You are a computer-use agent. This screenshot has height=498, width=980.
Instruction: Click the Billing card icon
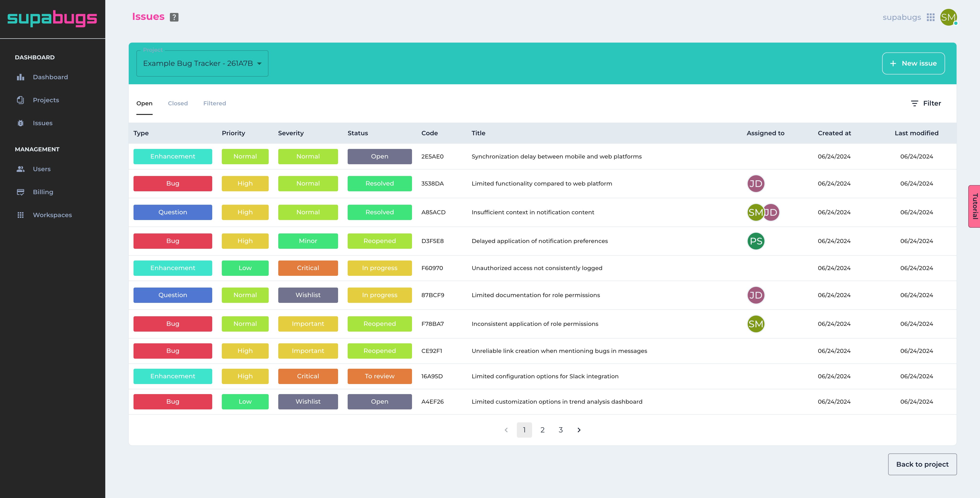(x=21, y=192)
